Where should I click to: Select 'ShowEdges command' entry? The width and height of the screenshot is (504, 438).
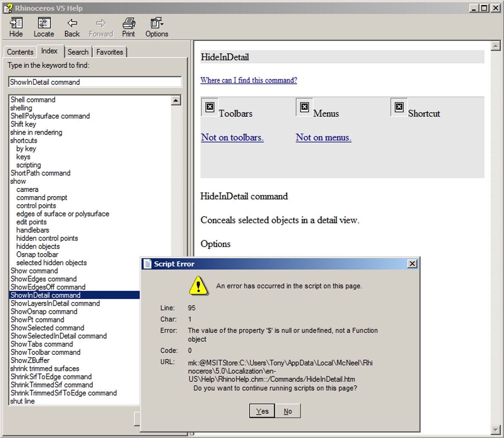pos(44,279)
